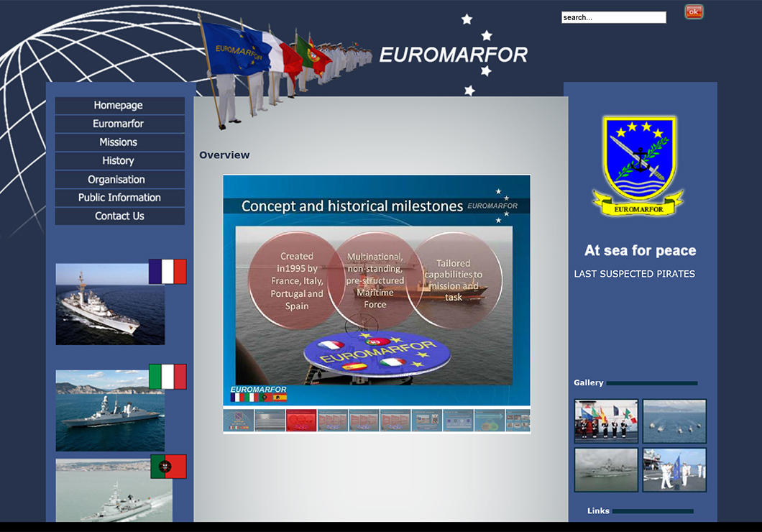
Task: Click the French flag icon
Action: (x=167, y=271)
